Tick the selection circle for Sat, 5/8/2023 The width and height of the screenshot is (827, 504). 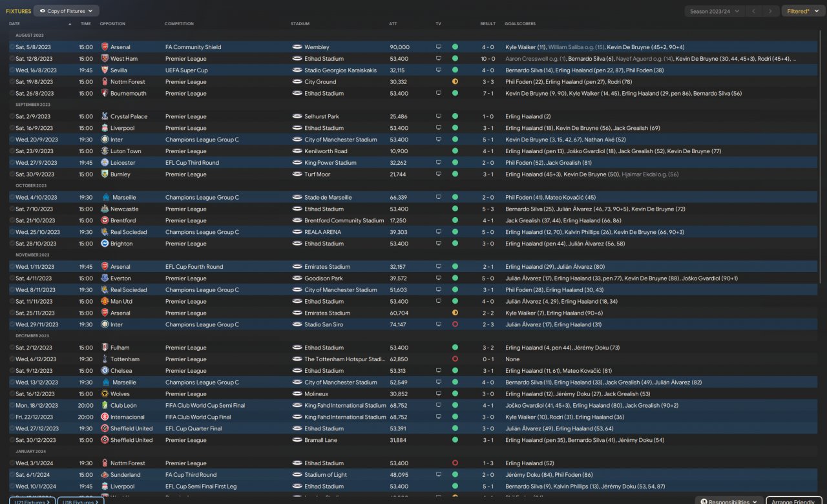pos(12,47)
